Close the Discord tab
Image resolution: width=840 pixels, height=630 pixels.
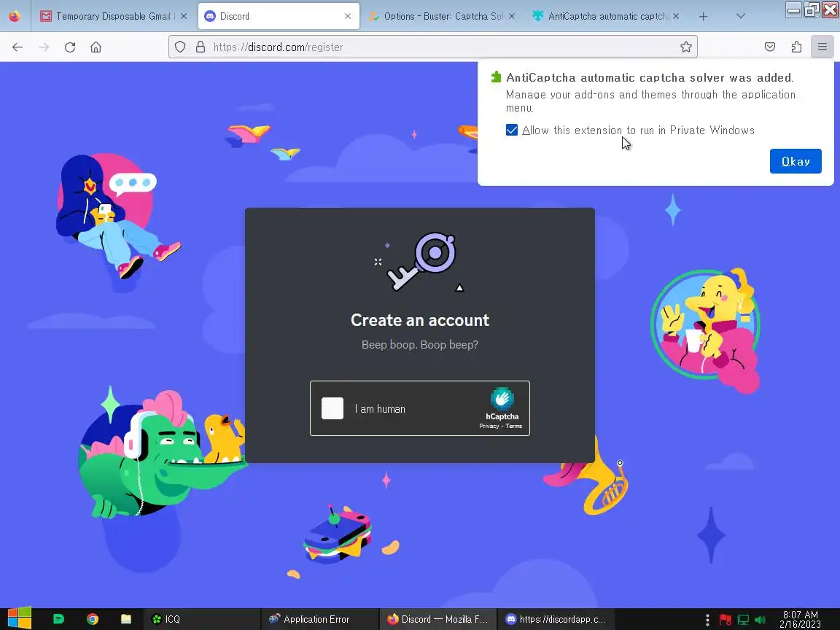point(348,17)
